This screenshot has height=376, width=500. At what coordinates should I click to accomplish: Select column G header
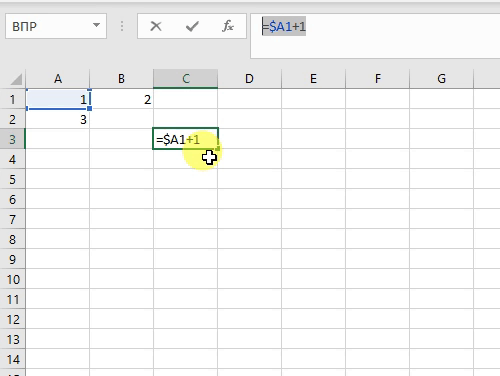point(441,79)
